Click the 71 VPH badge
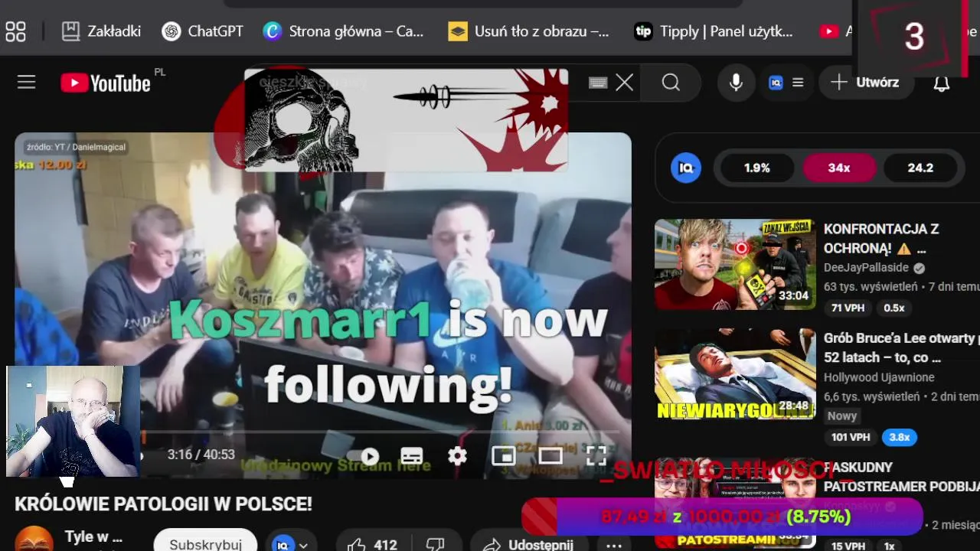 848,308
